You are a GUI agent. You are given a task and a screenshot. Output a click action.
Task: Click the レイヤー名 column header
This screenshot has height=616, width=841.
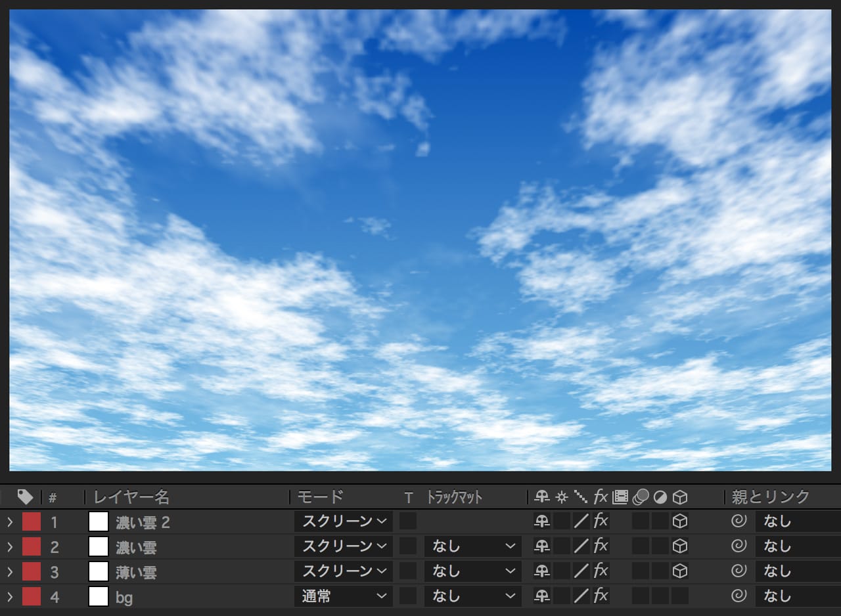click(x=131, y=497)
